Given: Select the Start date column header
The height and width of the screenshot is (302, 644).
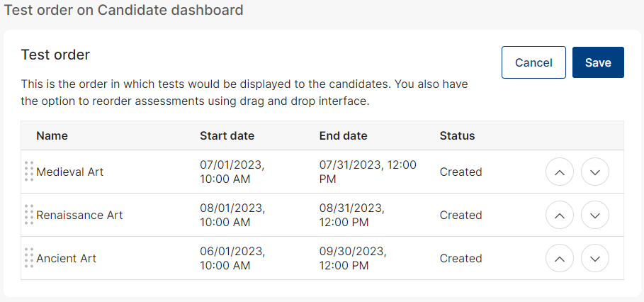Looking at the screenshot, I should (x=227, y=135).
